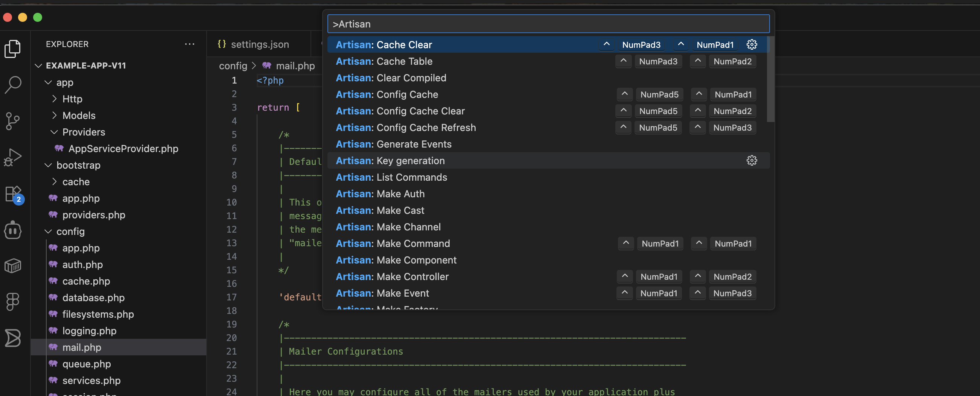Select Artisan: Make Auth
This screenshot has width=980, height=396.
548,193
